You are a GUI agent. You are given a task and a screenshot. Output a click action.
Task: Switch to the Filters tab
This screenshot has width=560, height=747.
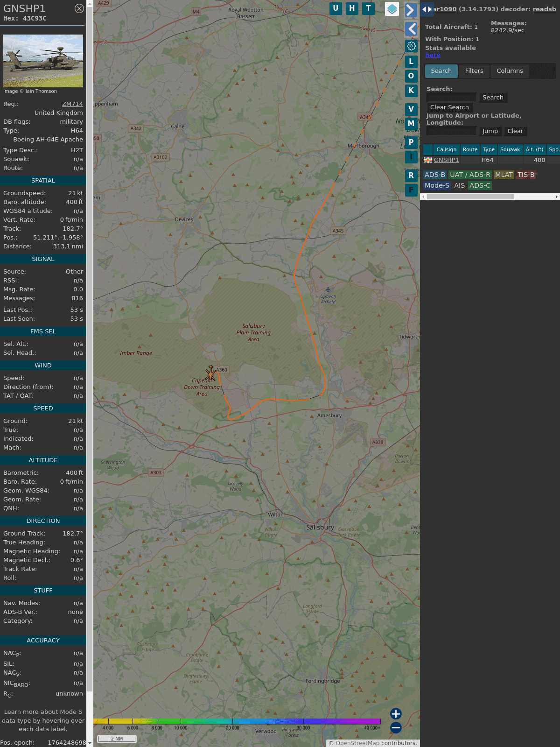coord(474,71)
